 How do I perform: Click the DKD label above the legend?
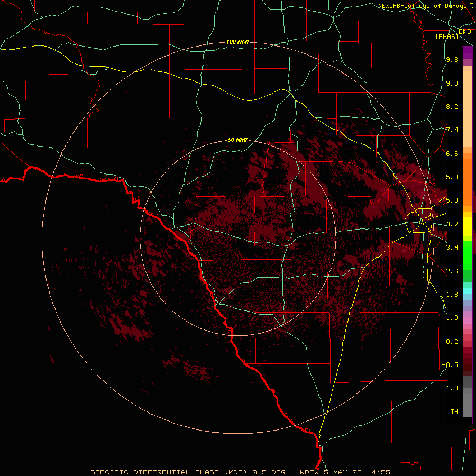(x=464, y=32)
